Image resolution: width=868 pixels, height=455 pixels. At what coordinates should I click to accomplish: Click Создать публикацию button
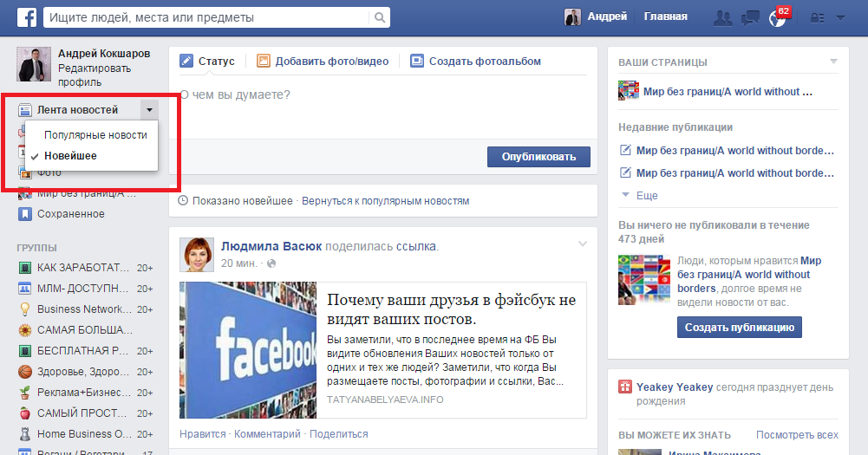coord(740,327)
